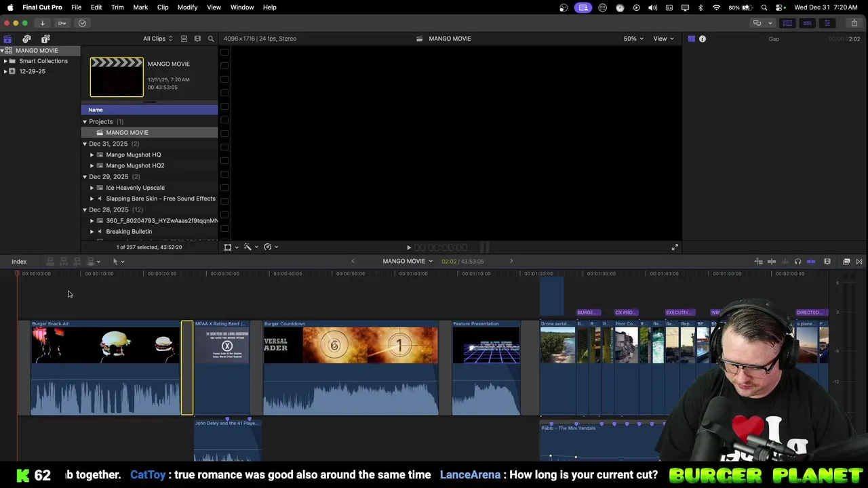This screenshot has height=488, width=868.
Task: Expand the Mango Mugshot HQ clip
Action: 92,155
